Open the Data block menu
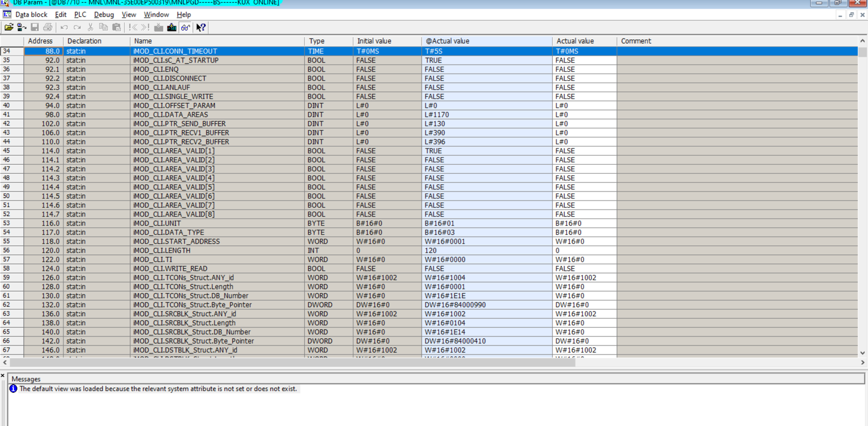This screenshot has width=868, height=426. 31,15
